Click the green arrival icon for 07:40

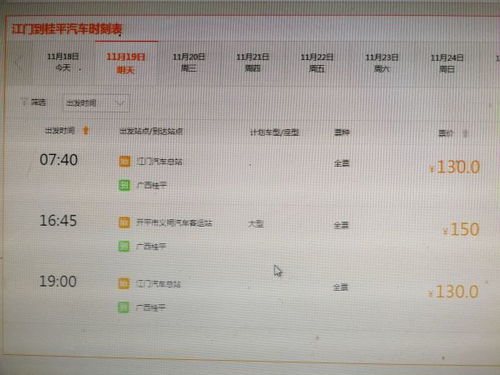tap(124, 185)
